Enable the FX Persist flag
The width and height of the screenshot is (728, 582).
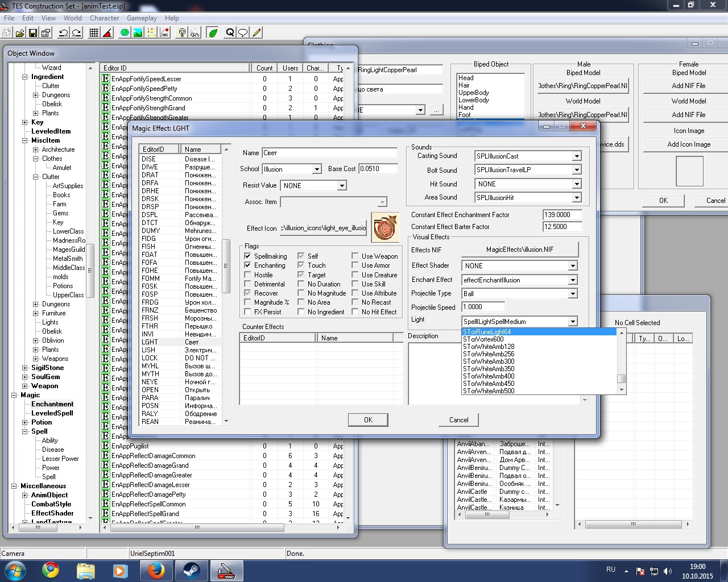click(x=248, y=312)
